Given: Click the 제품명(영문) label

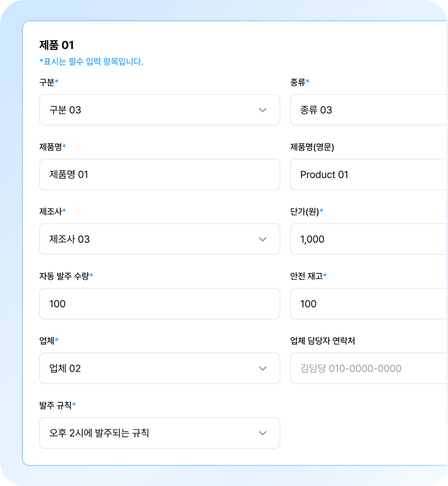Looking at the screenshot, I should point(313,147).
